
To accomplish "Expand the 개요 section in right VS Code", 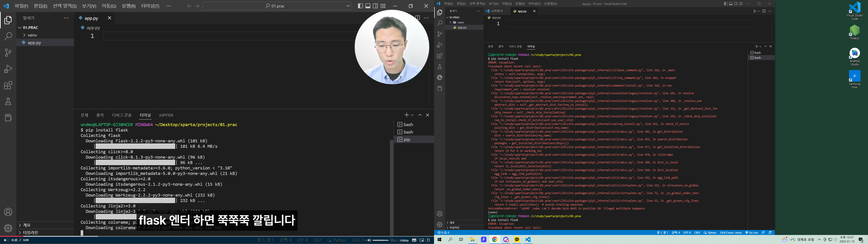I will (464, 223).
